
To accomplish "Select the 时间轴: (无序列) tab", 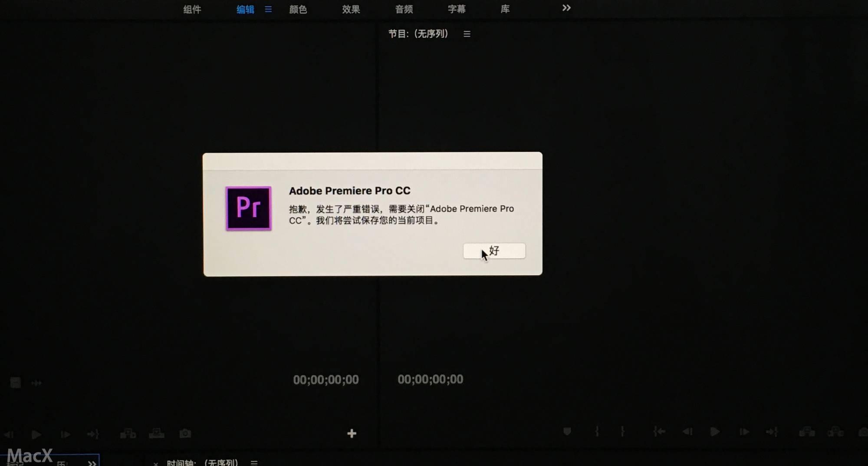I will coord(202,463).
